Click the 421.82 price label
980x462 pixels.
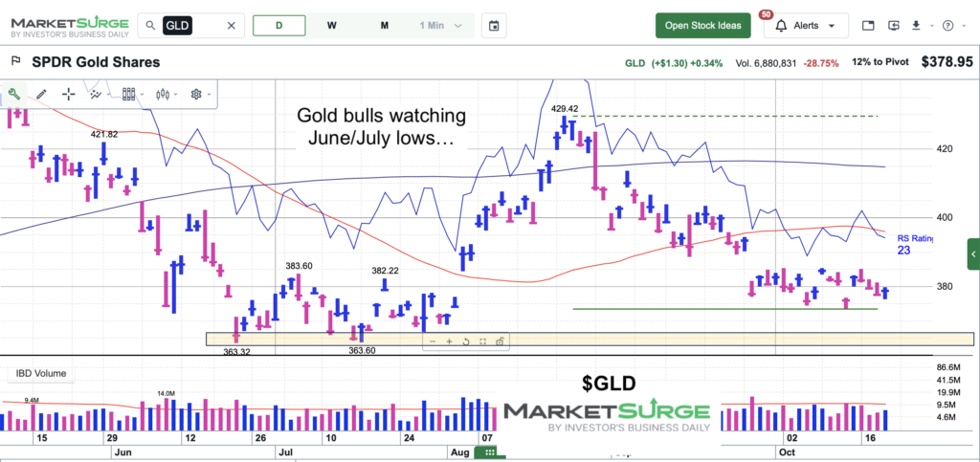103,134
